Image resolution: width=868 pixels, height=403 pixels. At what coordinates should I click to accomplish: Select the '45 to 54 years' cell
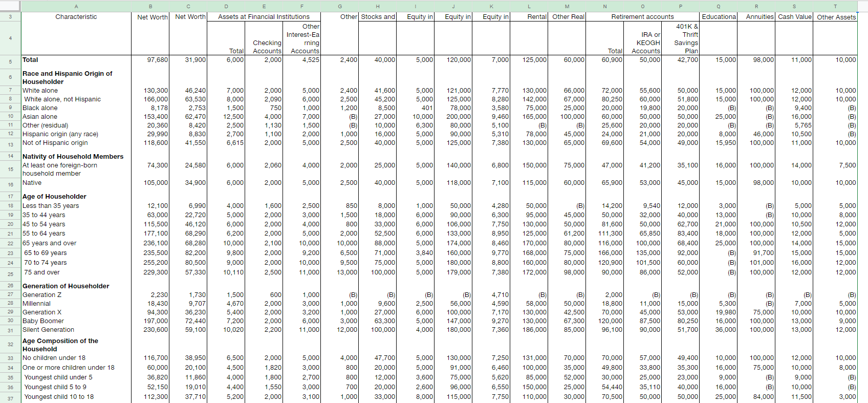tap(76, 224)
